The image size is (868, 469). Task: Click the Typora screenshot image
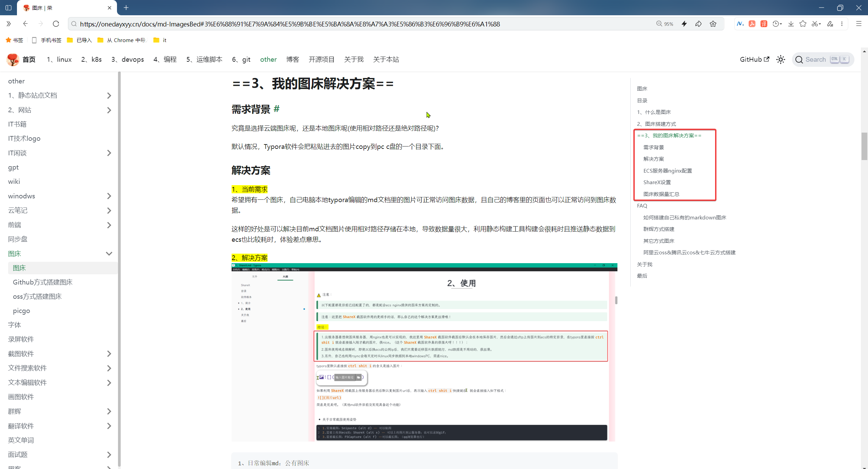tap(424, 352)
